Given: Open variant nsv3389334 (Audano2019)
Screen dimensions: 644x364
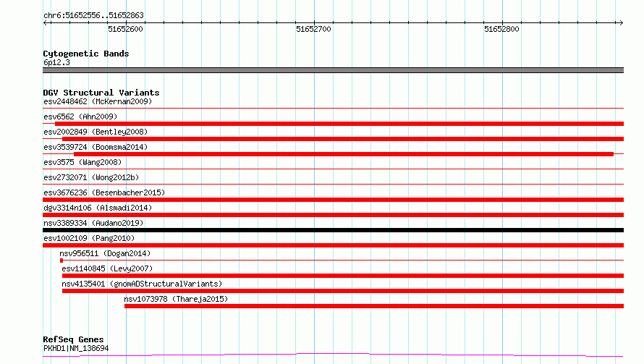Looking at the screenshot, I should point(93,223).
